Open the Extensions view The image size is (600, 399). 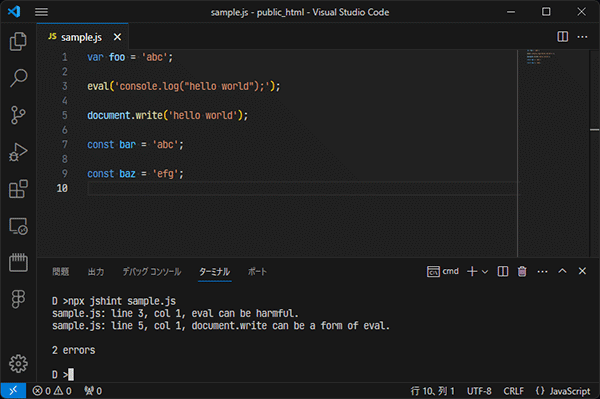[x=18, y=189]
